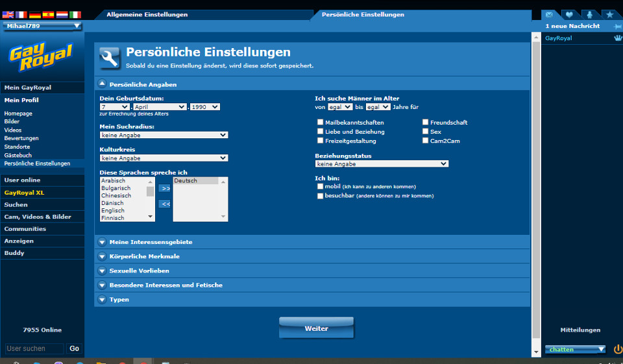
Task: Open the Suchen menu item
Action: tap(16, 204)
